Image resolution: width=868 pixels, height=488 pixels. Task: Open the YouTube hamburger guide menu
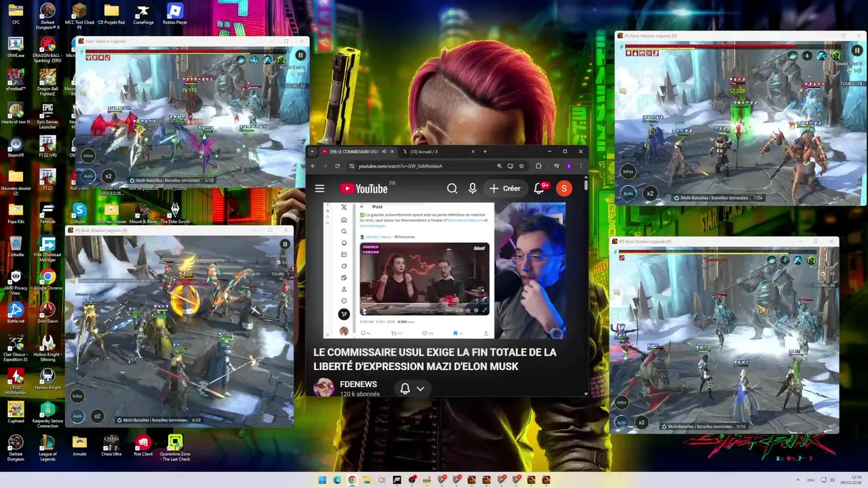tap(319, 188)
